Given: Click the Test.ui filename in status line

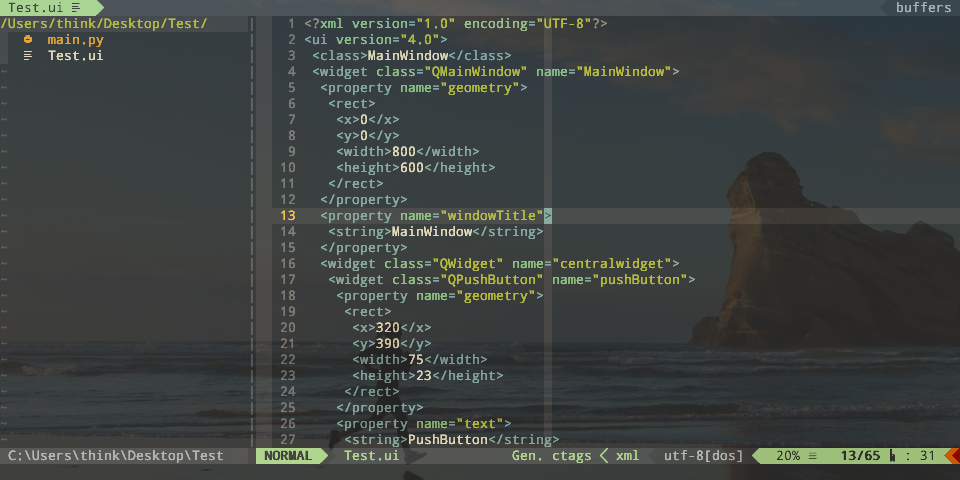Looking at the screenshot, I should click(x=371, y=456).
